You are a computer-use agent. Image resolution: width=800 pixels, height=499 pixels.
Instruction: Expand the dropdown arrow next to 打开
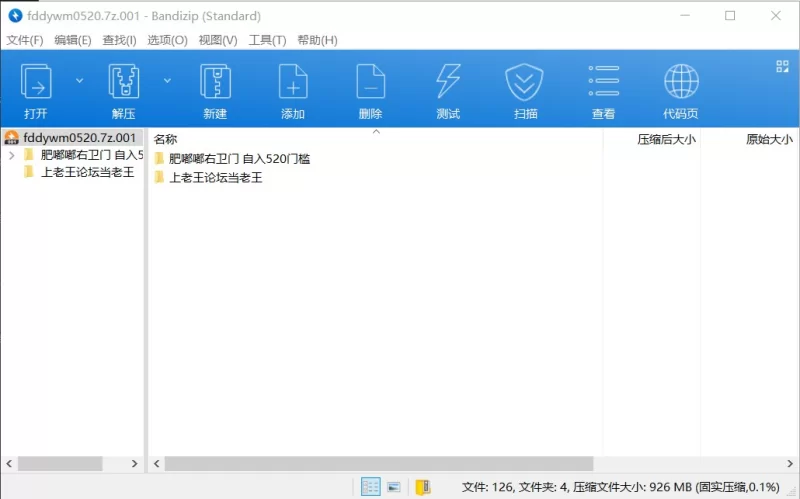tap(80, 81)
